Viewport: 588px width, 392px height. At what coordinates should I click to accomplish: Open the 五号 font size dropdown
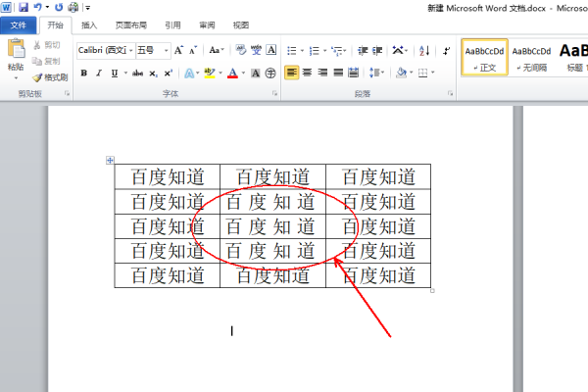click(167, 50)
